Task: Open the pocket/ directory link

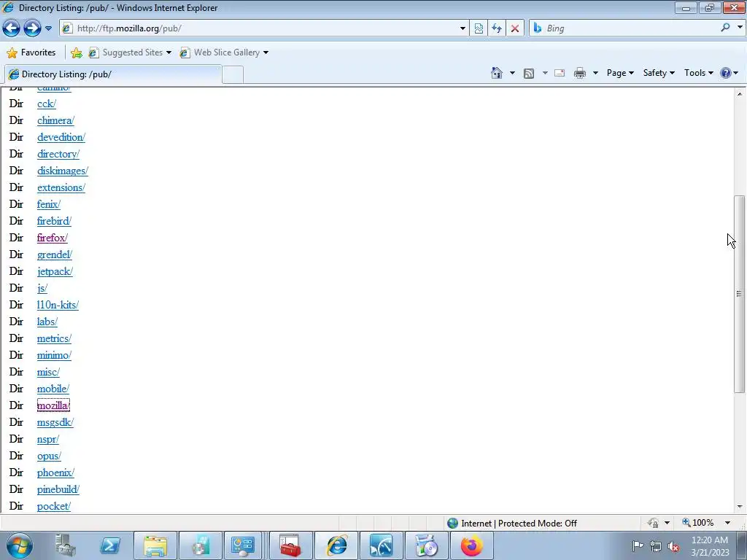Action: 54,506
